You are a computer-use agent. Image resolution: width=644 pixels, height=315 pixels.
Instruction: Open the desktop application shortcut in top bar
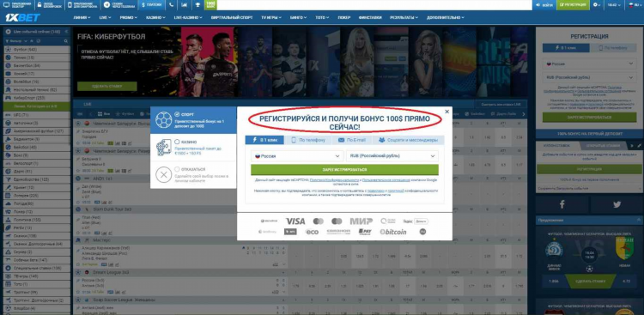click(x=17, y=5)
